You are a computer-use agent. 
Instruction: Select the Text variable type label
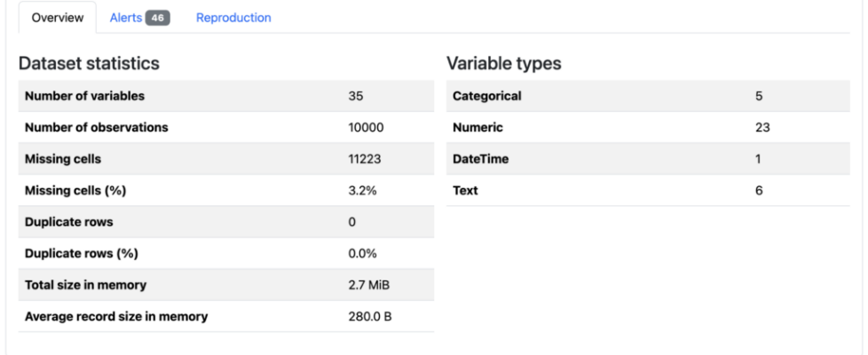click(x=465, y=191)
